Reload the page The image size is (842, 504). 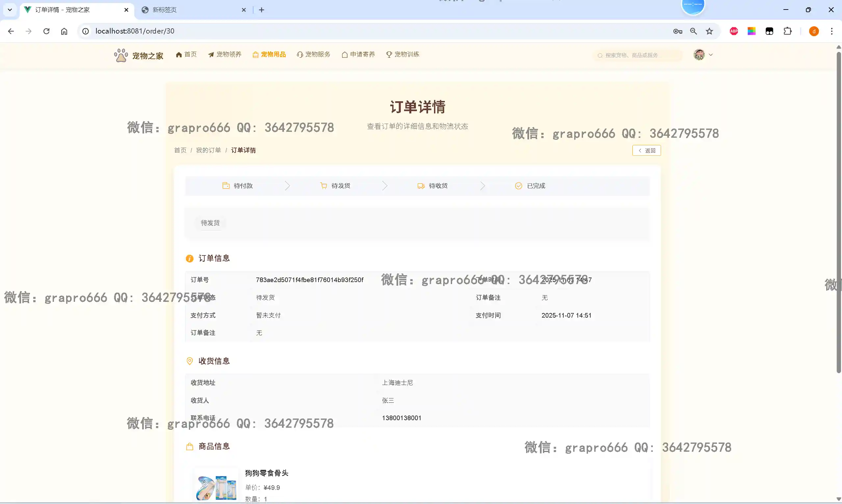[x=46, y=31]
